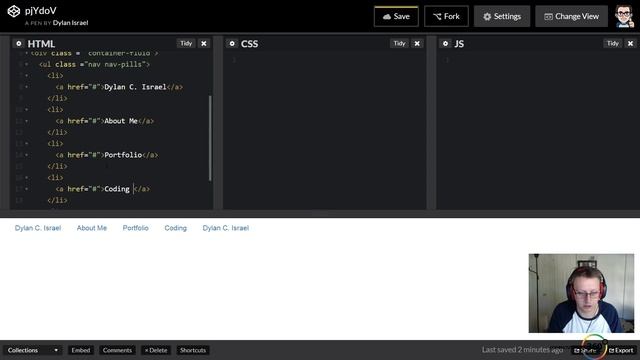Close the CSS editor panel

[x=417, y=43]
